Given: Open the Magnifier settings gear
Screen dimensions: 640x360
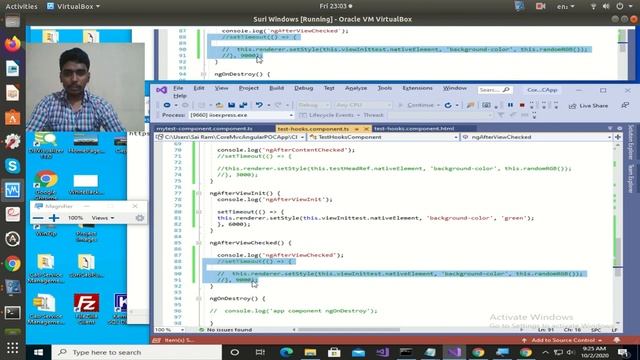Looking at the screenshot, I should (x=140, y=218).
